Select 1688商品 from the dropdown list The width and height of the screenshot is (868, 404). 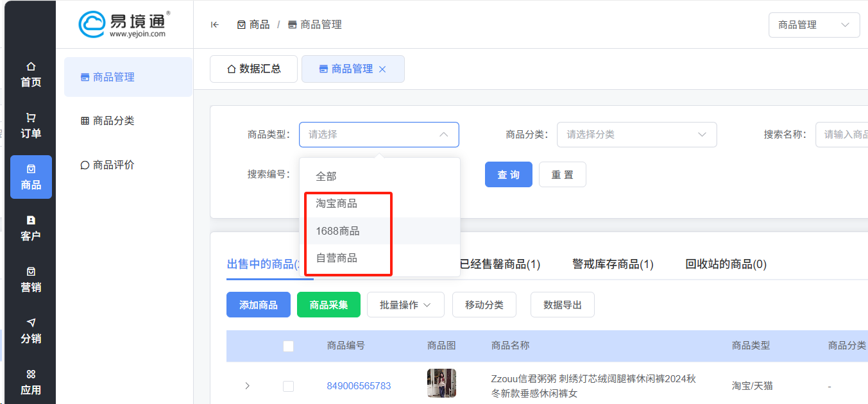[x=337, y=231]
